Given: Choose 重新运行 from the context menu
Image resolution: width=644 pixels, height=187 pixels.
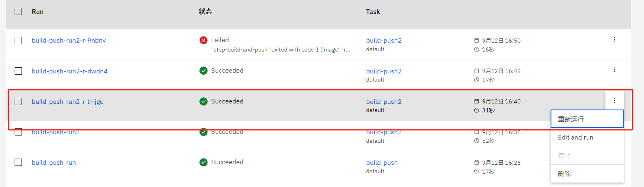Looking at the screenshot, I should (x=587, y=119).
